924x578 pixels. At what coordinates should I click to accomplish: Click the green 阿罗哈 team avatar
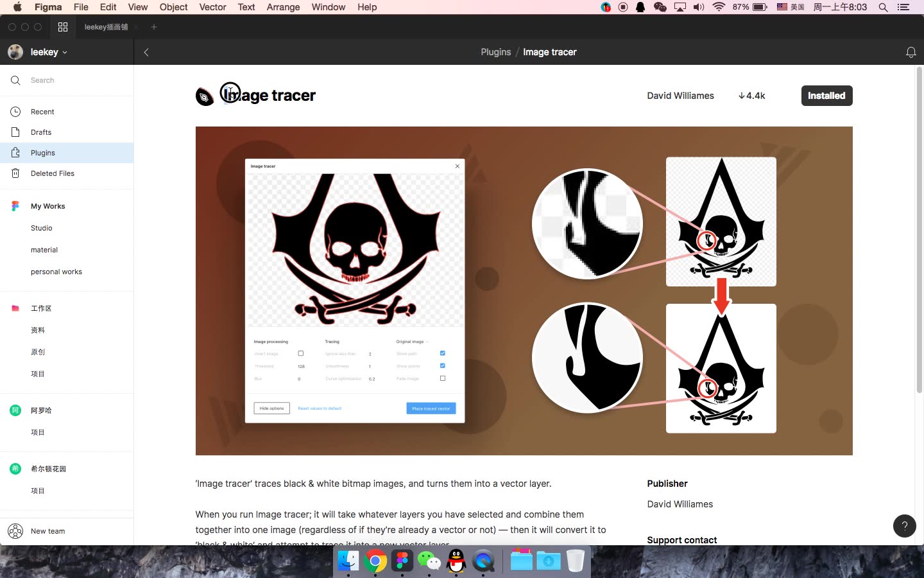[15, 410]
